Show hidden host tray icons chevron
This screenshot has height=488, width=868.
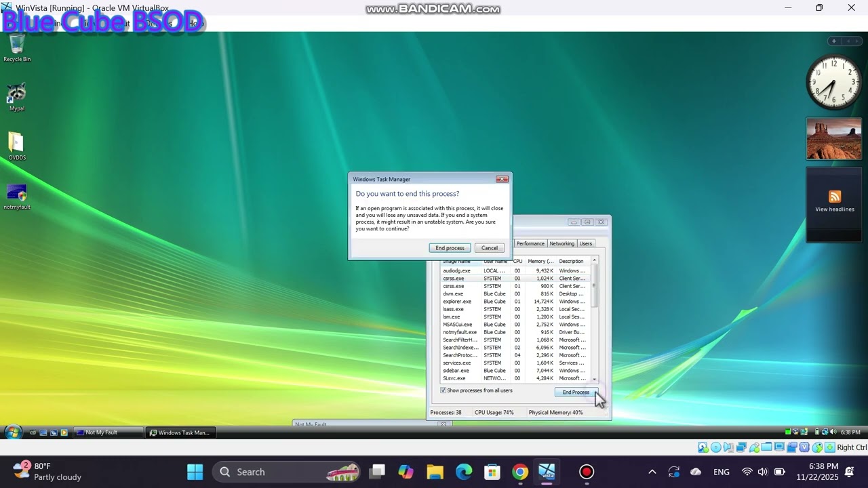tap(652, 472)
